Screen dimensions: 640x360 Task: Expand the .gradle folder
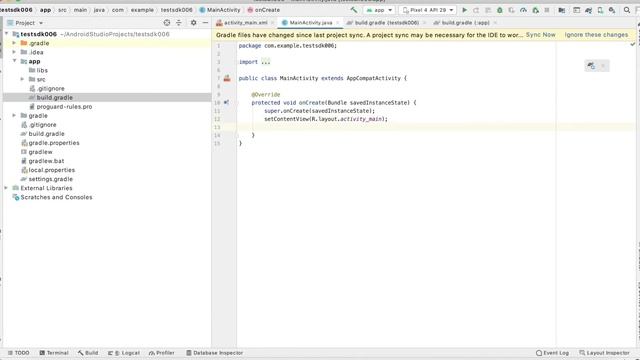coord(14,43)
